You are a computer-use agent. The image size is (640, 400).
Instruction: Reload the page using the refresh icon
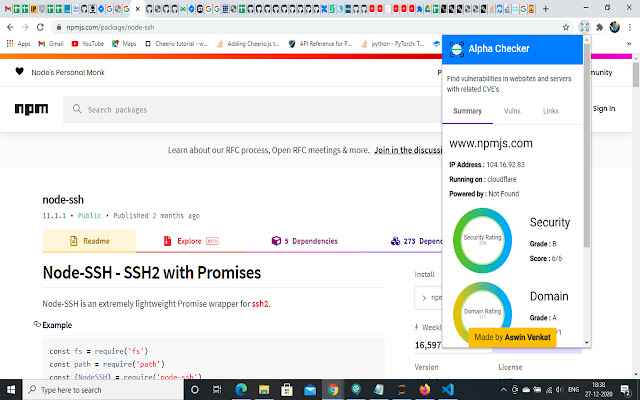[40, 27]
